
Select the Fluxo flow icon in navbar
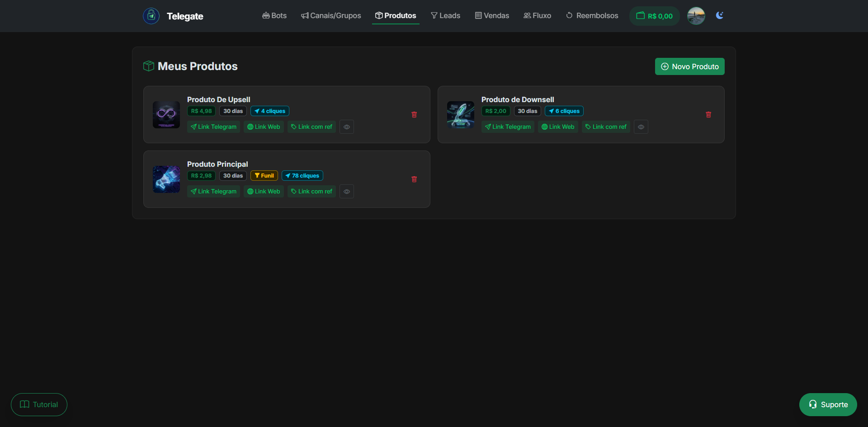pos(527,15)
